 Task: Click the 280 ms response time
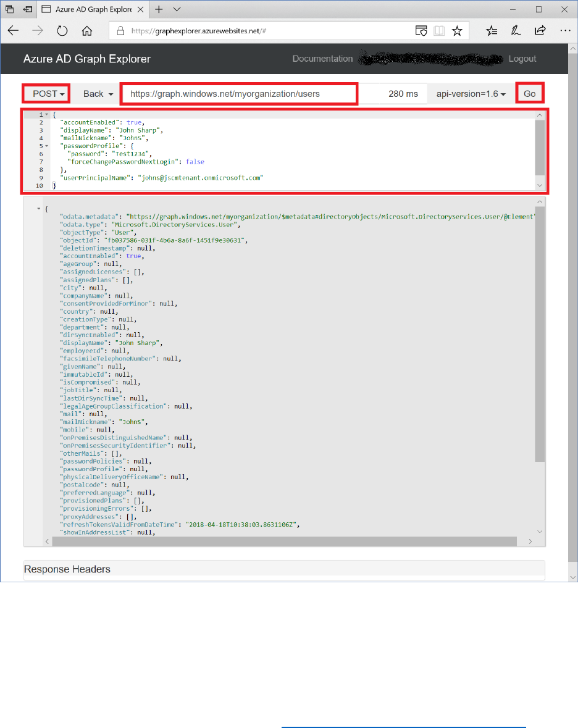(x=403, y=94)
